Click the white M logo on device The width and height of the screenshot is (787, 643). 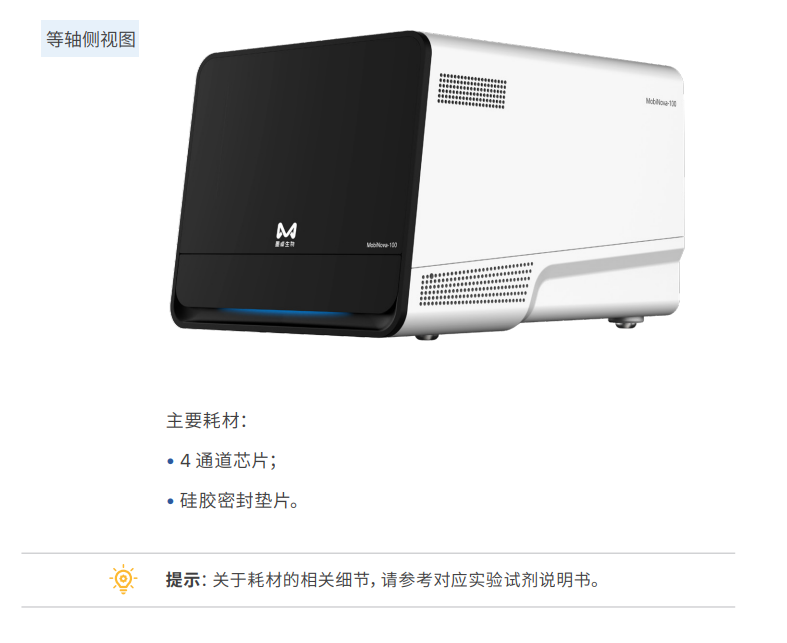287,231
